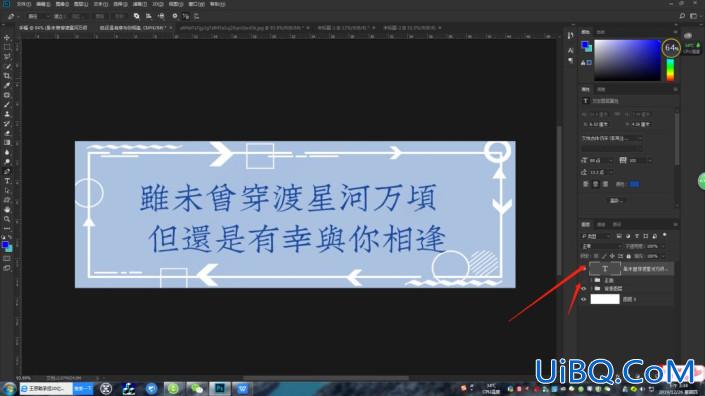Viewport: 705px width, 396px height.
Task: Toggle lock transparent pixels
Action: 596,256
